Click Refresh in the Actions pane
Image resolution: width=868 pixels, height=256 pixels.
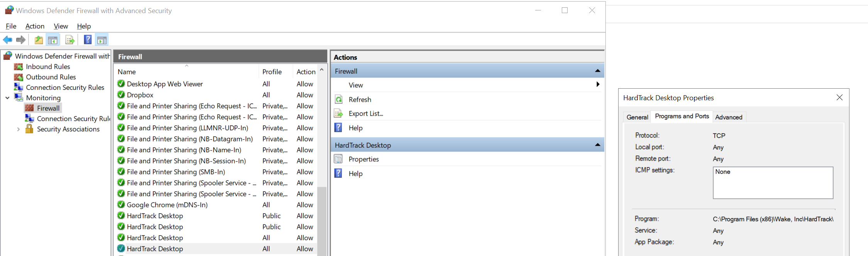point(360,99)
